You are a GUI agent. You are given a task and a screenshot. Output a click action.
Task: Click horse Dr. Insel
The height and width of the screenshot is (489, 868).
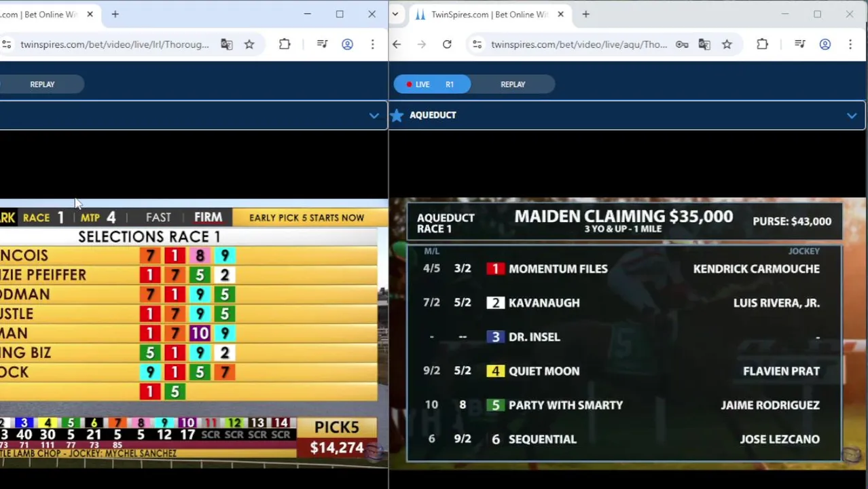coord(534,337)
